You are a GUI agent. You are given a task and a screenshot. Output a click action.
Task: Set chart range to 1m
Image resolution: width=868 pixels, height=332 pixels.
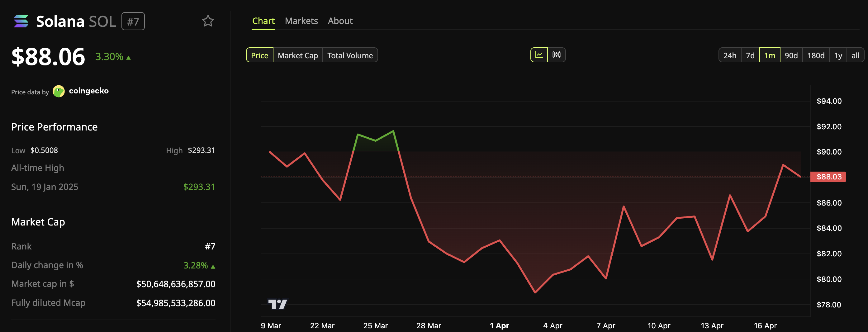770,55
